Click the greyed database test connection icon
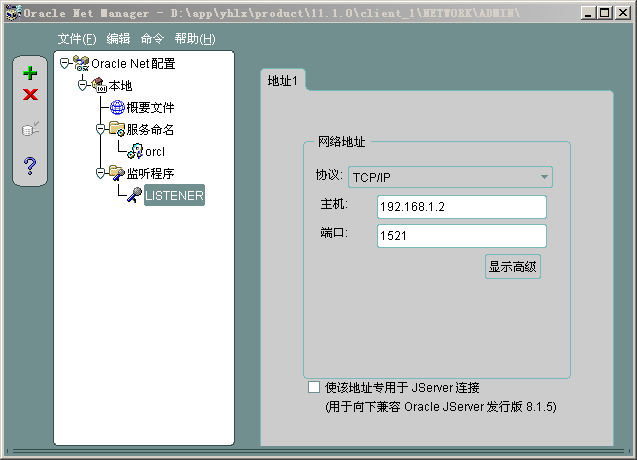The image size is (637, 460). point(30,129)
